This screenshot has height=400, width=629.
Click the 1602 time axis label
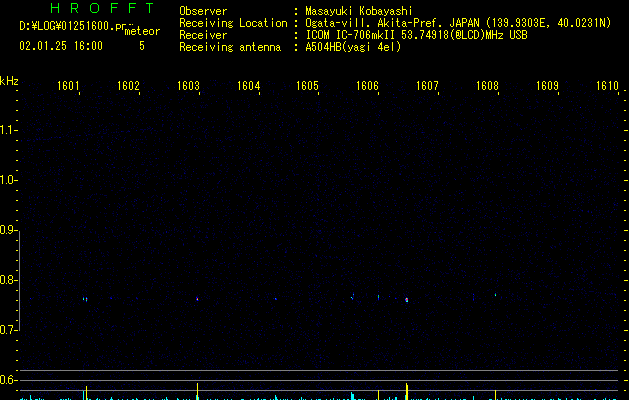pyautogui.click(x=128, y=86)
